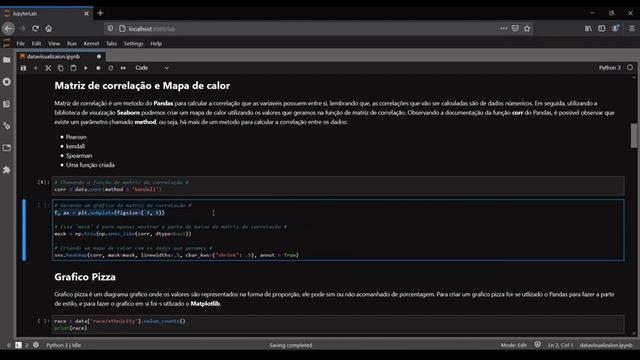Click the JupyterLab logo icon

(x=7, y=43)
